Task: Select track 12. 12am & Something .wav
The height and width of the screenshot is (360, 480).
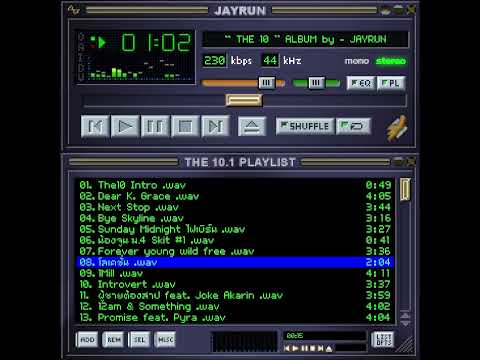Action: 235,306
